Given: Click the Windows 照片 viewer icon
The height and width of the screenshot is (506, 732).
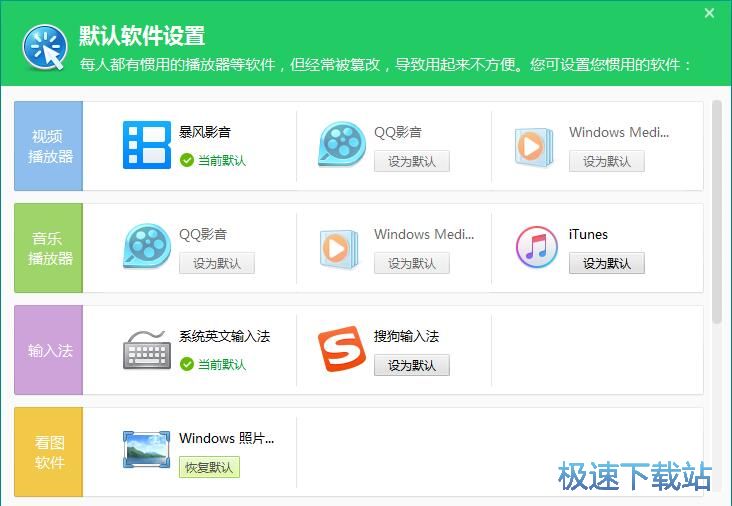Looking at the screenshot, I should click(x=147, y=450).
